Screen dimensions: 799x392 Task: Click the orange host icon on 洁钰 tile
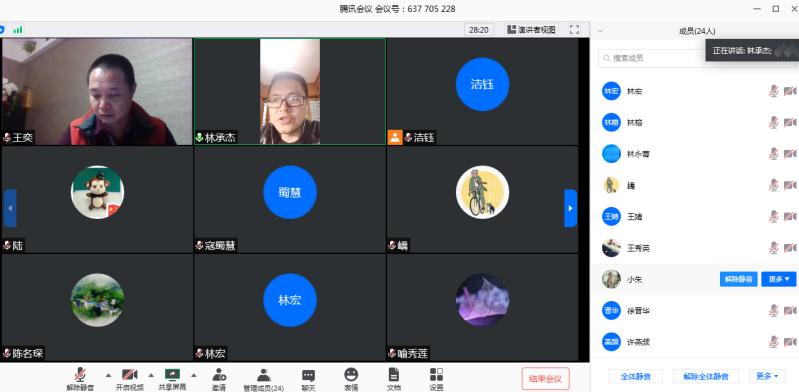(395, 137)
